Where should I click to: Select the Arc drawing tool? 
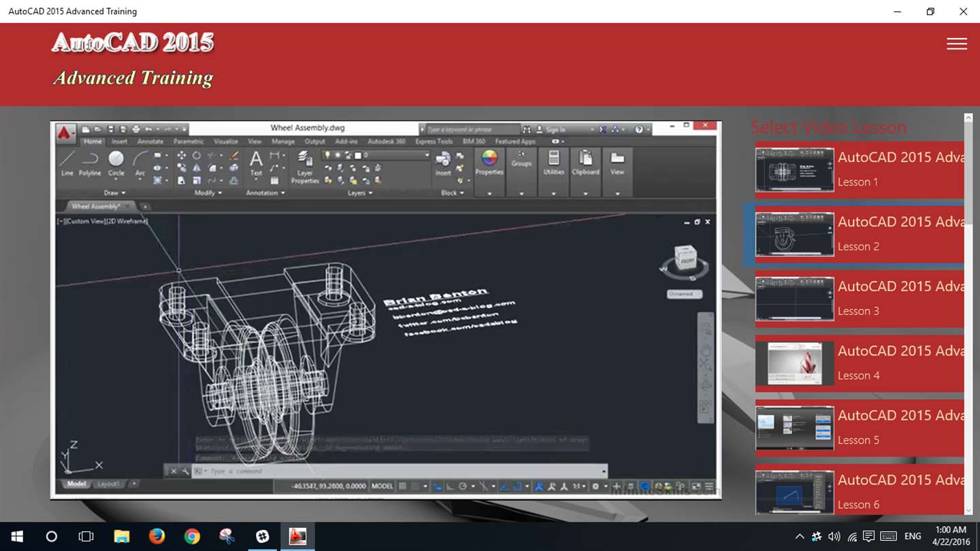coord(140,164)
